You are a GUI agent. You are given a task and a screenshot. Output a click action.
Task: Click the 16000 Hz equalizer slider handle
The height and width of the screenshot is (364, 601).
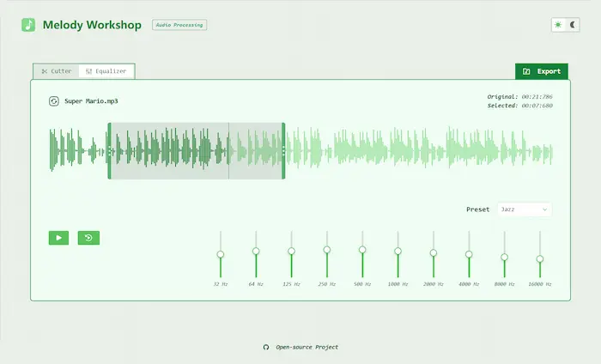click(540, 258)
